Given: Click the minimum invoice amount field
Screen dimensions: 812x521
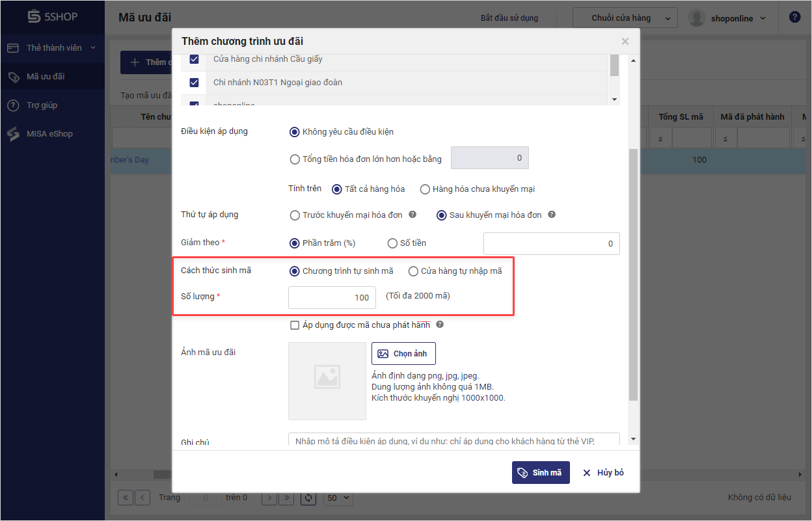Looking at the screenshot, I should [x=490, y=158].
